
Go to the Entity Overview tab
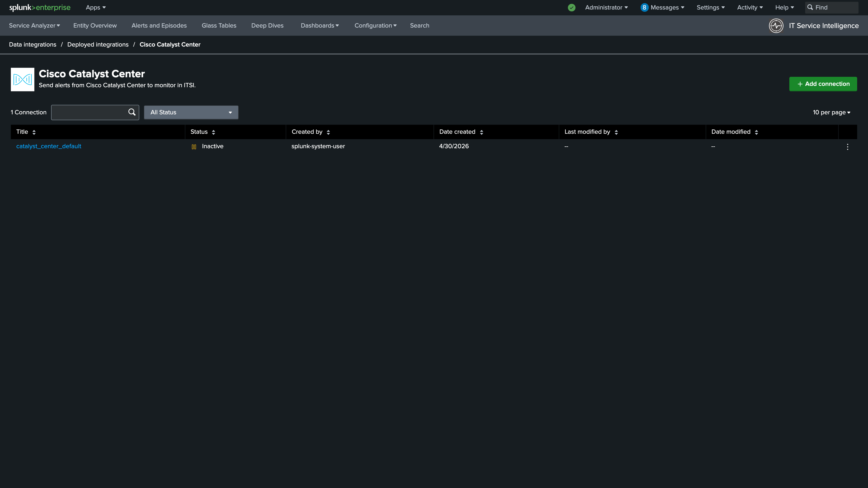click(95, 26)
